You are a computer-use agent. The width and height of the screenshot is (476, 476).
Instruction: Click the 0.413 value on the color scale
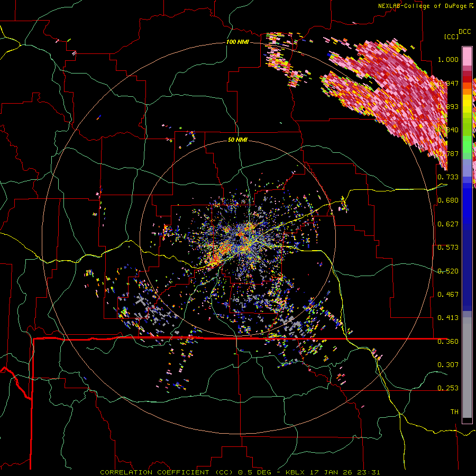point(448,317)
